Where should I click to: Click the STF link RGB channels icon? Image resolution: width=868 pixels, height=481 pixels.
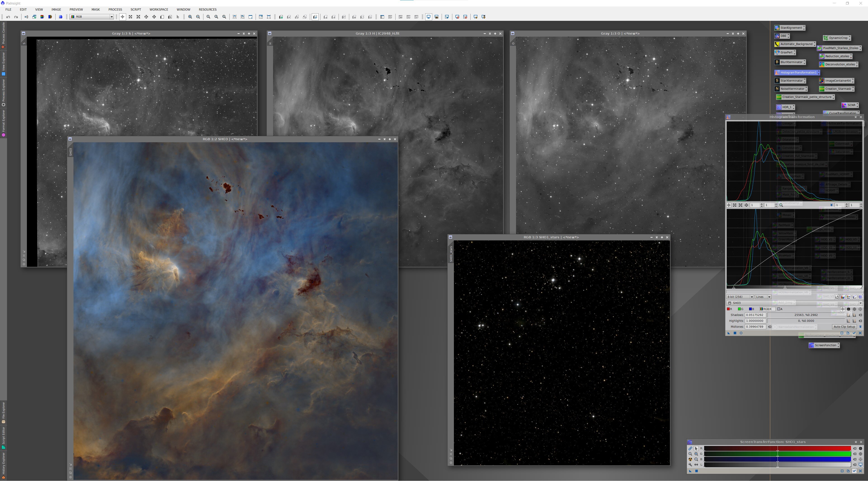click(x=690, y=448)
